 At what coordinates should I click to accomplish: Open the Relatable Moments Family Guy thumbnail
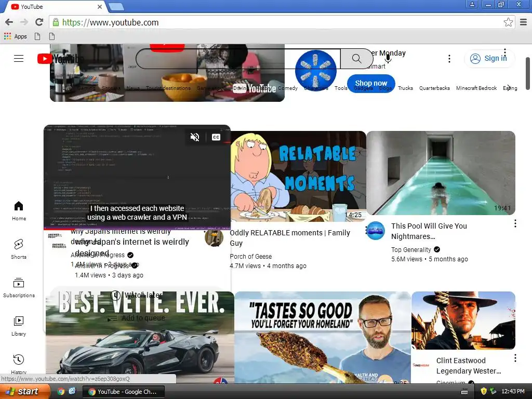[x=298, y=177]
